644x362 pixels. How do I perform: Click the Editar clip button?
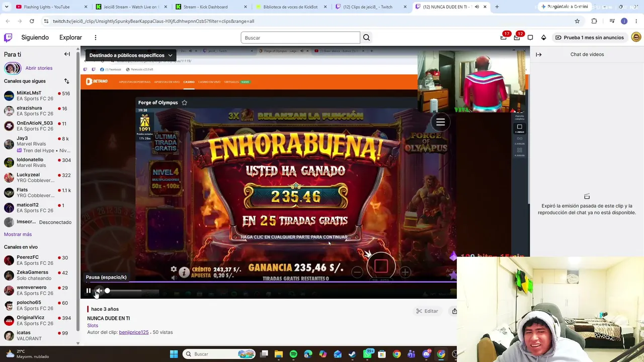(x=427, y=311)
